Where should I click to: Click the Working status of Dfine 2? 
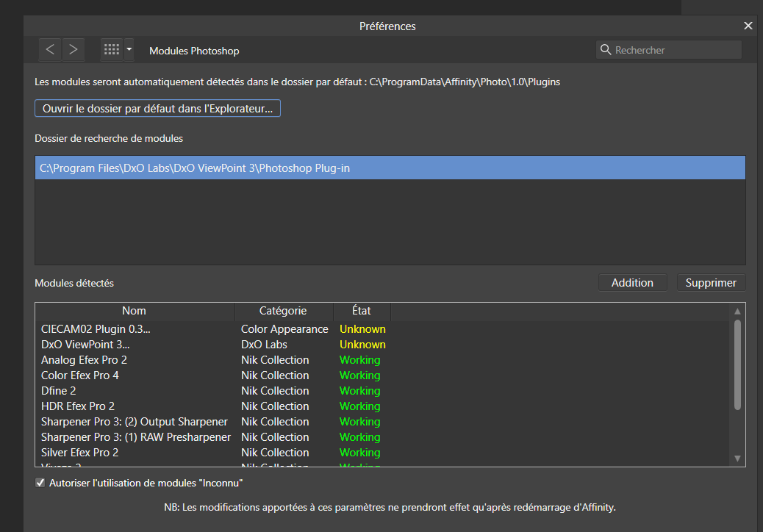tap(360, 391)
